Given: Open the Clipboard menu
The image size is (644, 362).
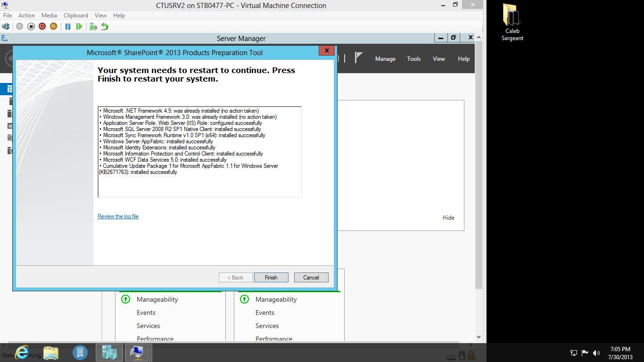Looking at the screenshot, I should 76,16.
